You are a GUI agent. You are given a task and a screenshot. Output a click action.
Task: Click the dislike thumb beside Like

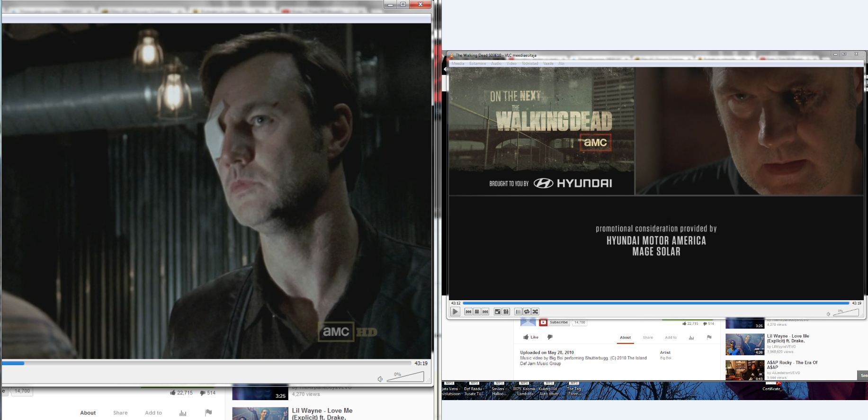click(550, 337)
